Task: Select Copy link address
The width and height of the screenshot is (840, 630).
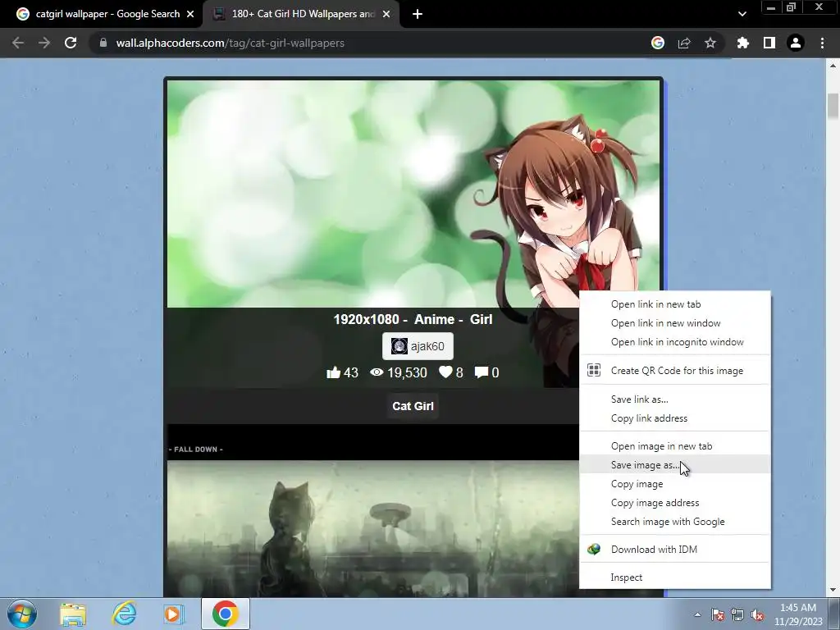Action: 675,418
